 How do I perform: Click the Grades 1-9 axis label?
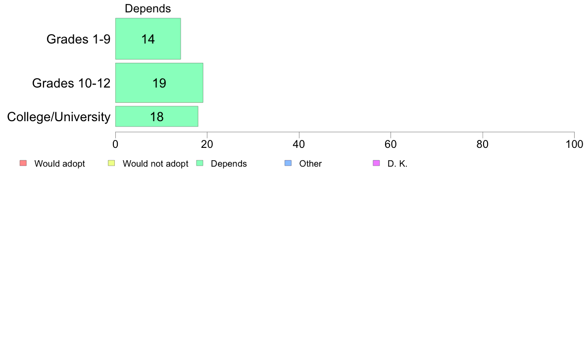tap(78, 39)
